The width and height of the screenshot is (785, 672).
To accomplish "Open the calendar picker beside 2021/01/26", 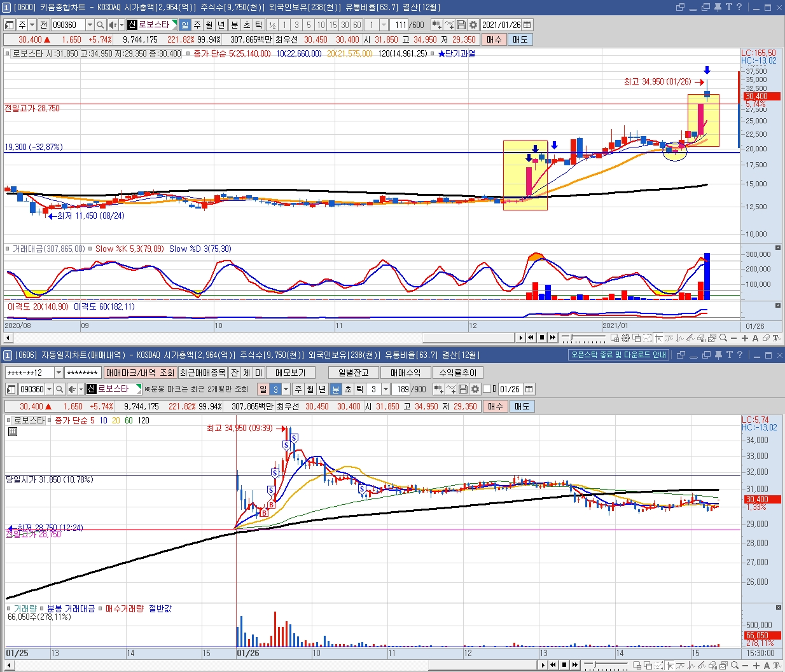I will tap(527, 25).
